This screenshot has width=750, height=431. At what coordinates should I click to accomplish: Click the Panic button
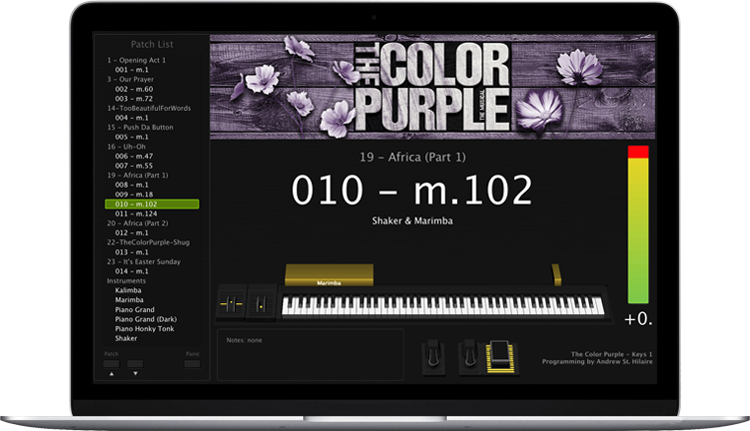[192, 364]
